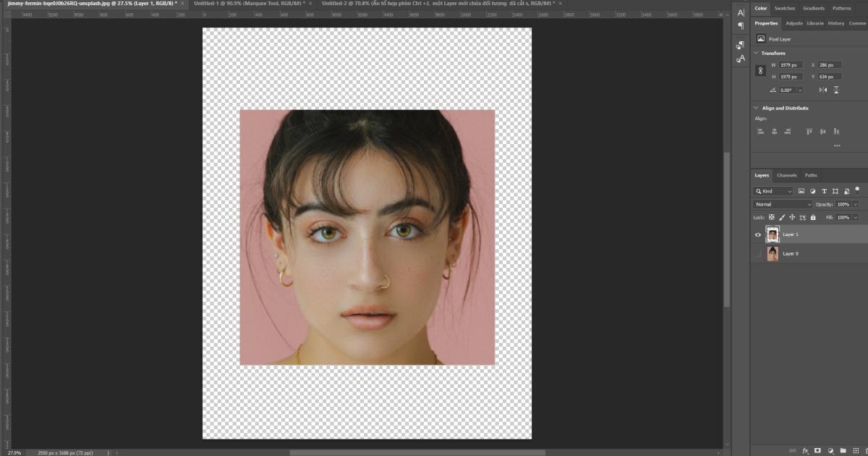Open the Paragraph Styles panel icon
This screenshot has width=868, height=456.
pyautogui.click(x=741, y=45)
